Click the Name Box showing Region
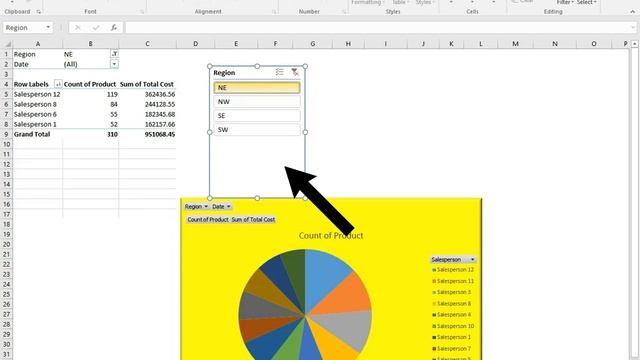Viewport: 640px width, 360px height. [24, 28]
